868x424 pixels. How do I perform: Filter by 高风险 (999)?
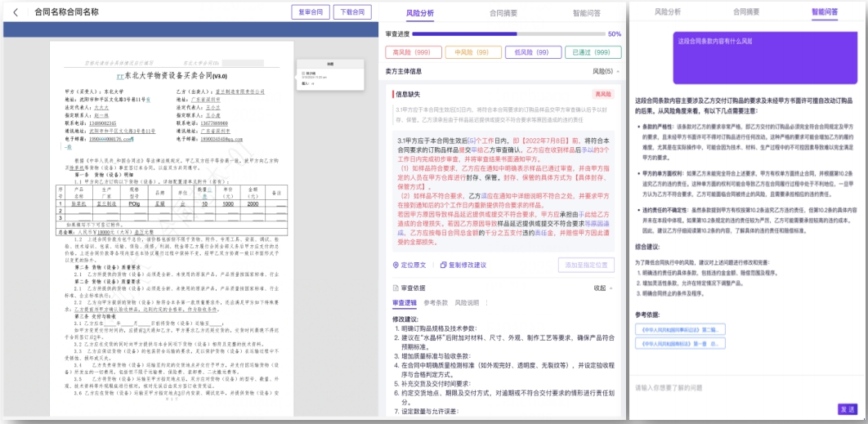(x=414, y=52)
